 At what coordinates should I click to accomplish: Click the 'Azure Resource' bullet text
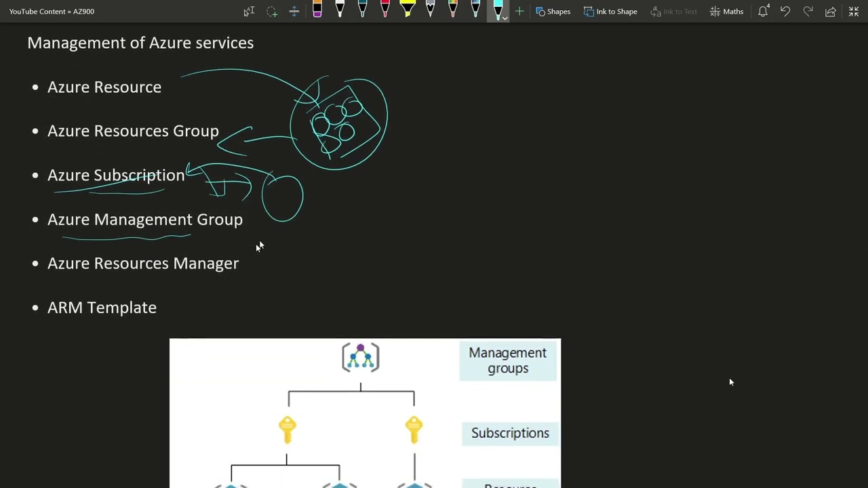[104, 87]
